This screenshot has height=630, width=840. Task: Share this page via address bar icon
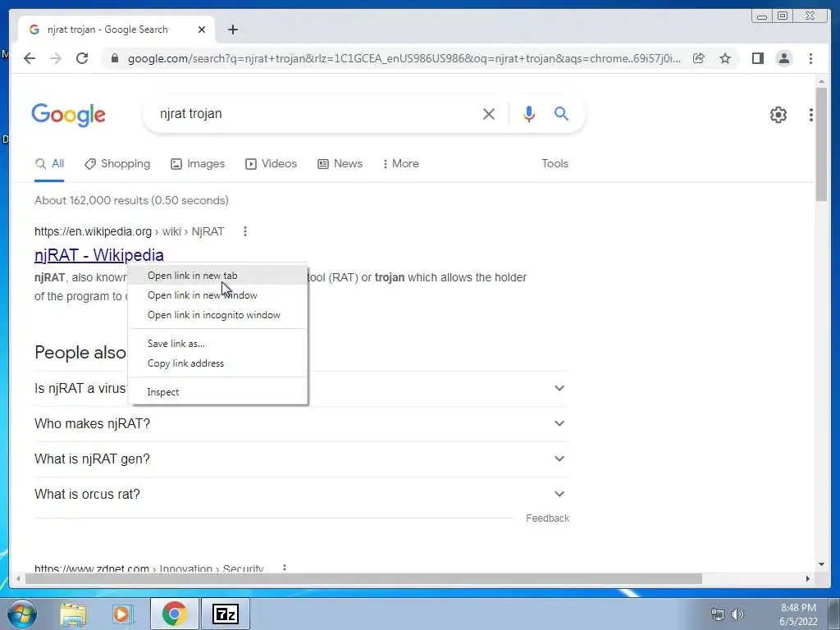click(x=699, y=58)
